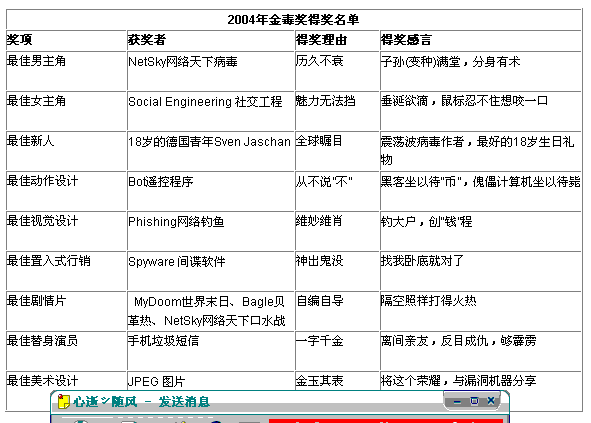The image size is (591, 423).
Task: Click the table title 2004年金毒奖得奖名单
Action: 293,20
